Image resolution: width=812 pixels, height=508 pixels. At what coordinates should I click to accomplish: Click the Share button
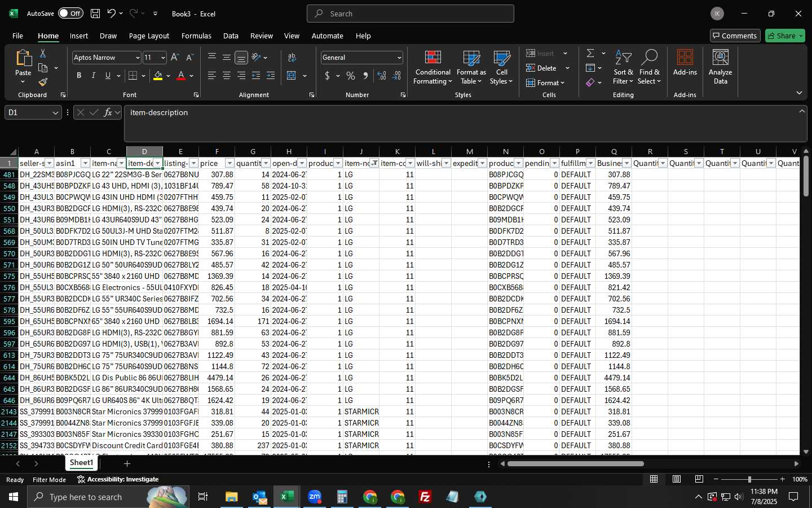click(x=785, y=36)
